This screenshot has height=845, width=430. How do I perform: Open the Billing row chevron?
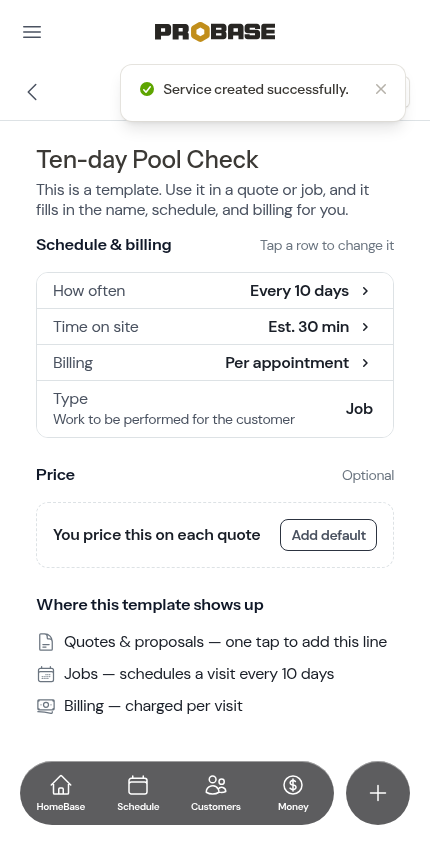click(365, 363)
